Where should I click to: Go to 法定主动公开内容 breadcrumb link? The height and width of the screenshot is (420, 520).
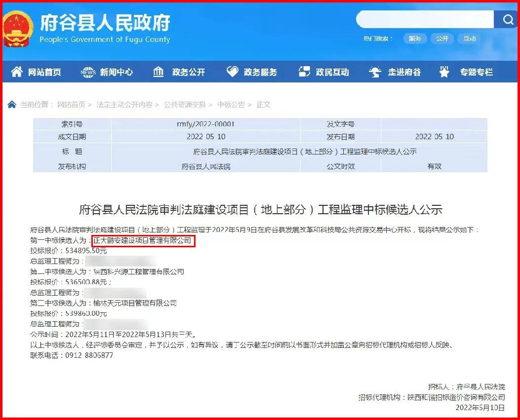124,105
